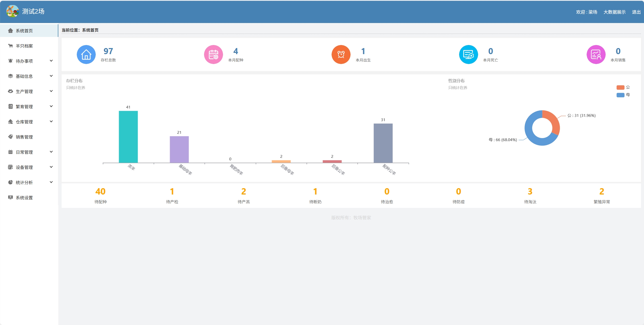
Task: Toggle the 母 legend item in pie chart
Action: [x=623, y=95]
